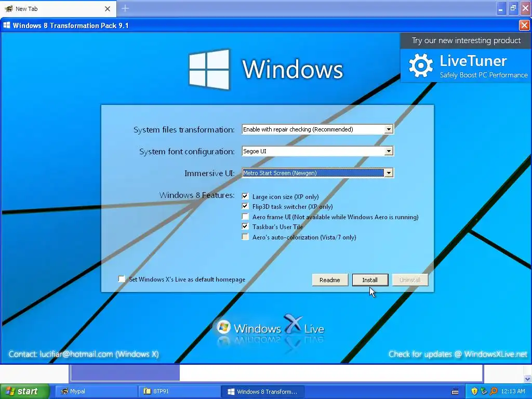Close the Transformation Pack window
Image resolution: width=532 pixels, height=399 pixels.
tap(524, 25)
